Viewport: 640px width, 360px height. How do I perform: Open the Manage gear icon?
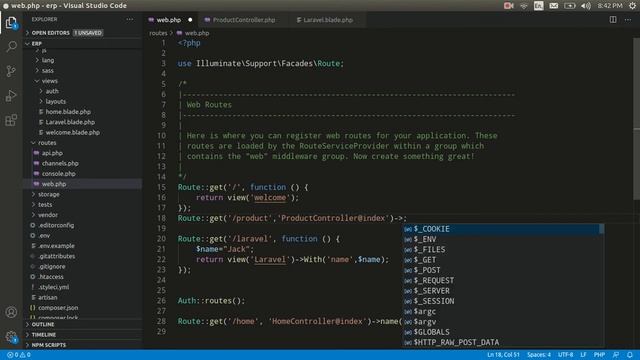(11, 336)
